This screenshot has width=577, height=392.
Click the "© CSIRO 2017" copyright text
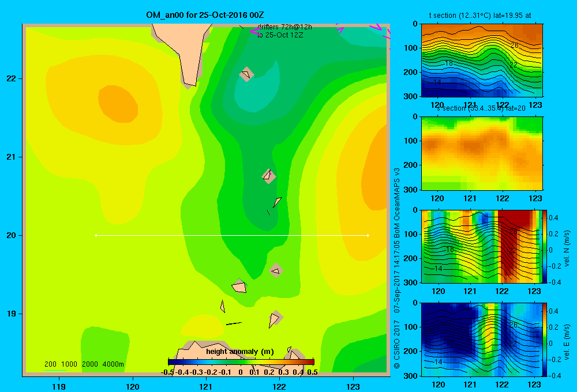397,344
